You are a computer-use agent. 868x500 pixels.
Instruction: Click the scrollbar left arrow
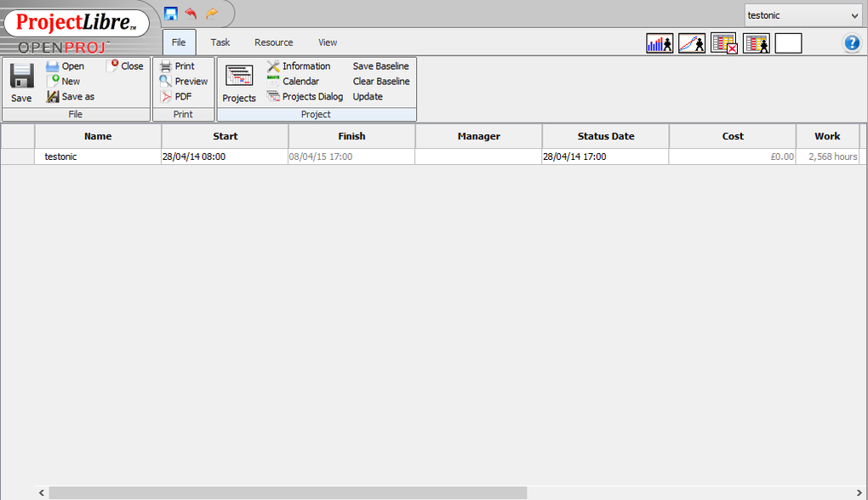coord(42,492)
